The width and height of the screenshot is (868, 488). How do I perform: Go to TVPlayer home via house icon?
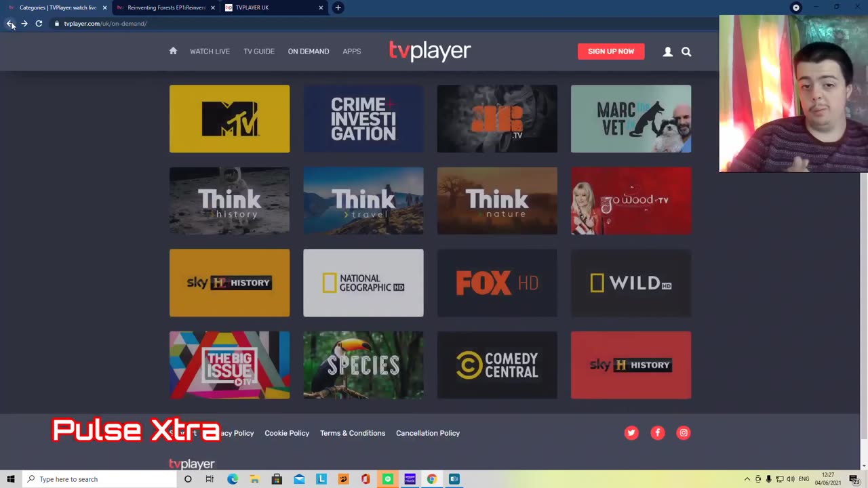click(173, 51)
